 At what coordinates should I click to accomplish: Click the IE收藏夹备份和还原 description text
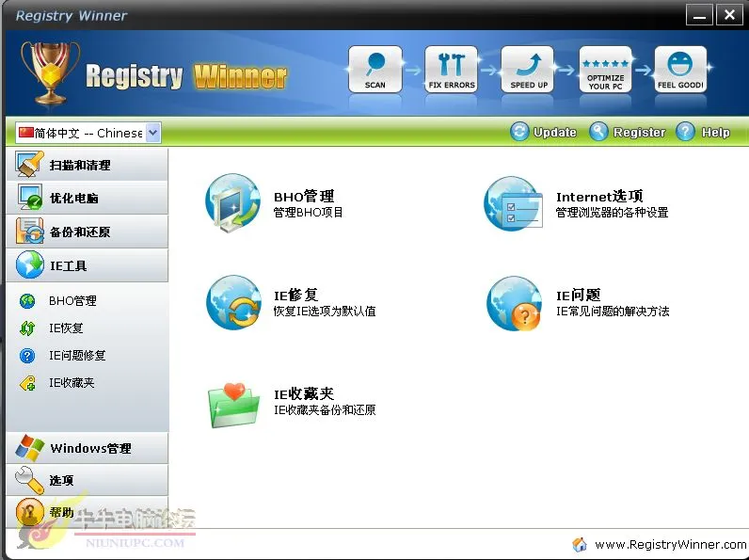pyautogui.click(x=325, y=410)
